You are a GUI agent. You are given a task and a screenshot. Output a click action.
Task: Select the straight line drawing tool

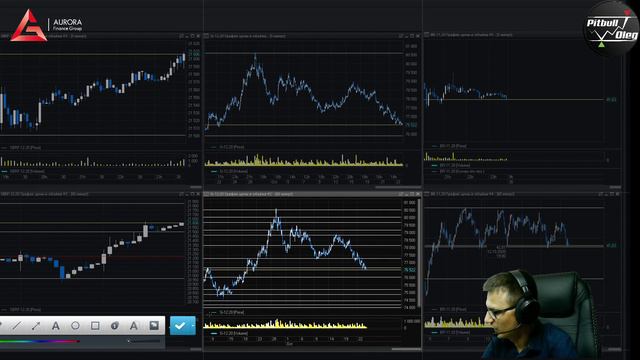[x=17, y=325]
